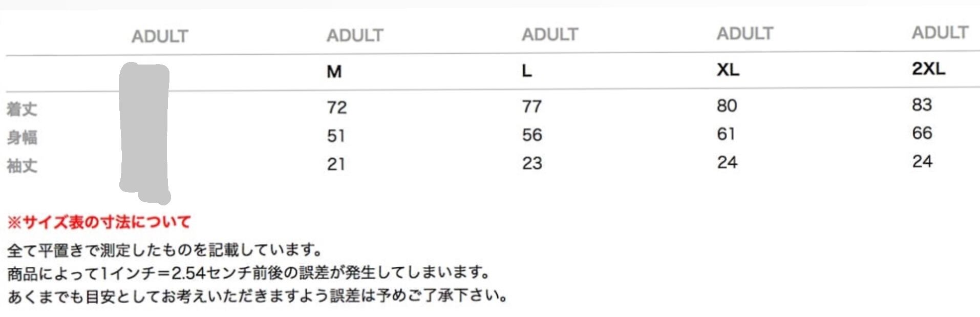Select the 袖丈 row label

(22, 166)
